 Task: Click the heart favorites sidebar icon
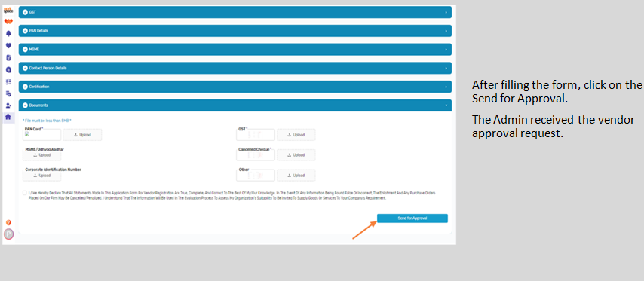tap(8, 45)
